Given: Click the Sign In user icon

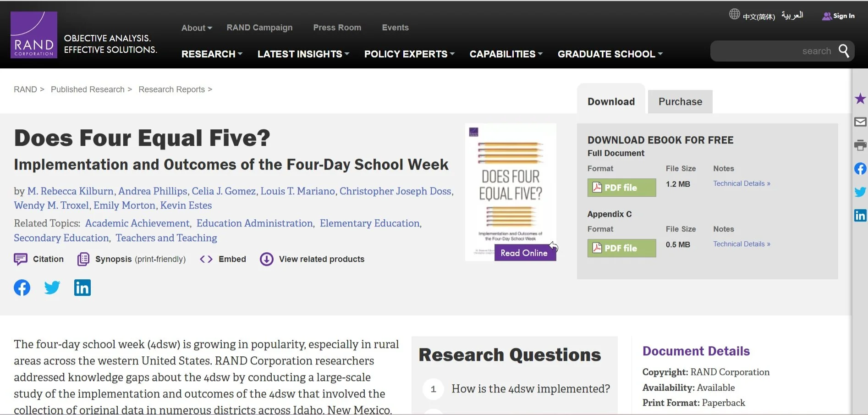Looking at the screenshot, I should tap(826, 16).
